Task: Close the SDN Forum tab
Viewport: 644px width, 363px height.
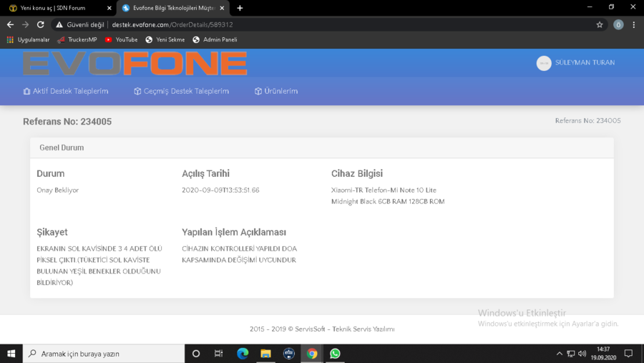Action: click(x=109, y=8)
